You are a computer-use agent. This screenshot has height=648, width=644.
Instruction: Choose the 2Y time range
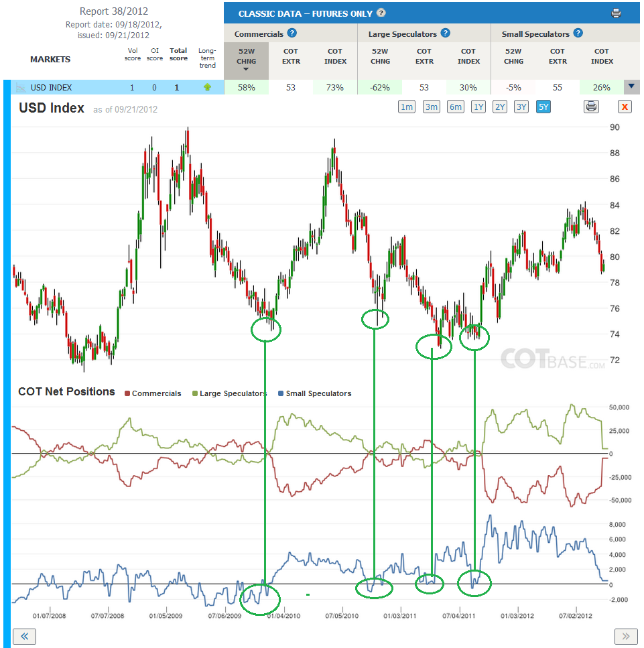(x=500, y=107)
